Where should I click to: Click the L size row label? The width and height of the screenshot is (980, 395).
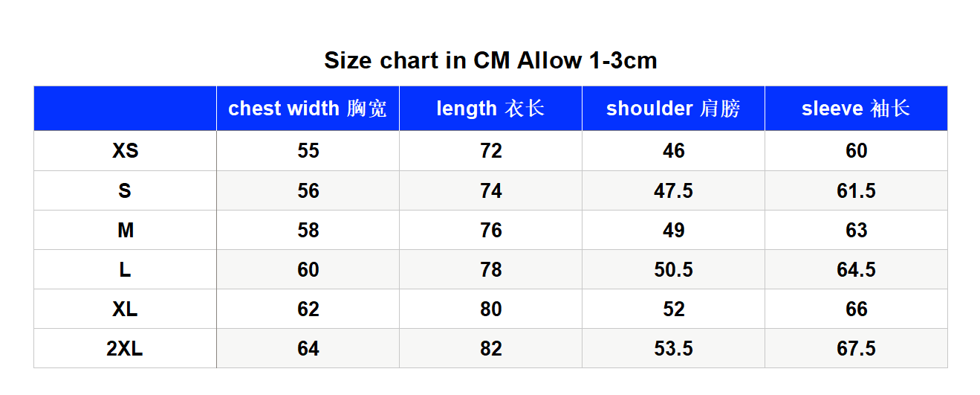click(125, 269)
